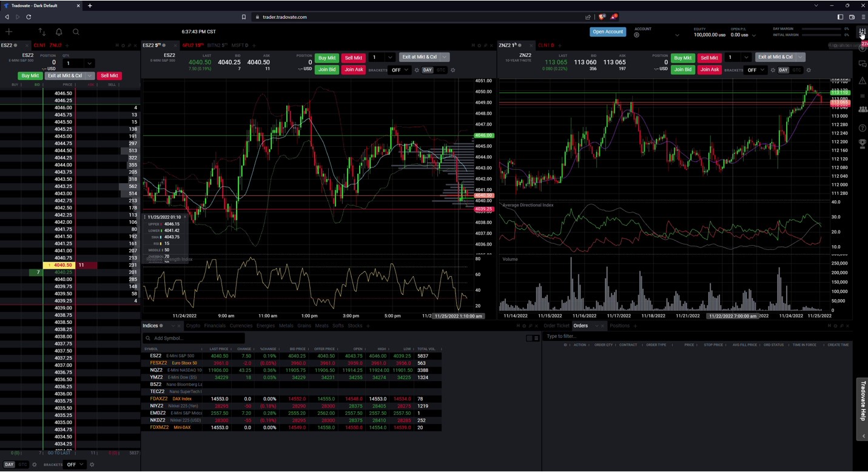Open quantity dropdown in the ESZ2 chart
This screenshot has width=868, height=472.
point(390,58)
